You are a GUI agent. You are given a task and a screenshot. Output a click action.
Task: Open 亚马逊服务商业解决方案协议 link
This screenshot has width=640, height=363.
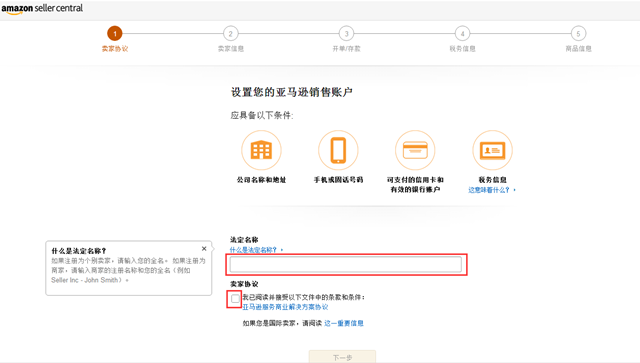point(285,307)
